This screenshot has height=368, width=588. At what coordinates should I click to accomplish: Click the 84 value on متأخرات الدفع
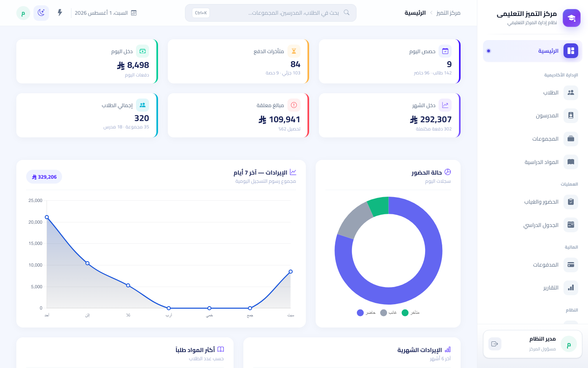click(x=296, y=64)
